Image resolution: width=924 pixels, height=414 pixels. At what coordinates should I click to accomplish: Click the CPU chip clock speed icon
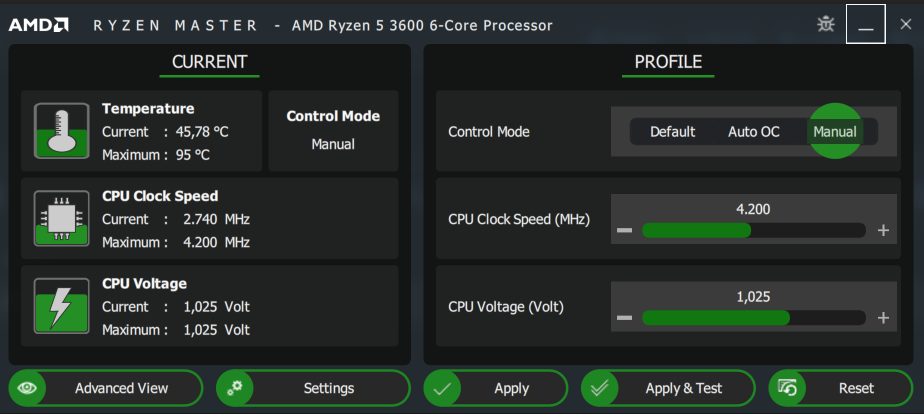(x=62, y=218)
